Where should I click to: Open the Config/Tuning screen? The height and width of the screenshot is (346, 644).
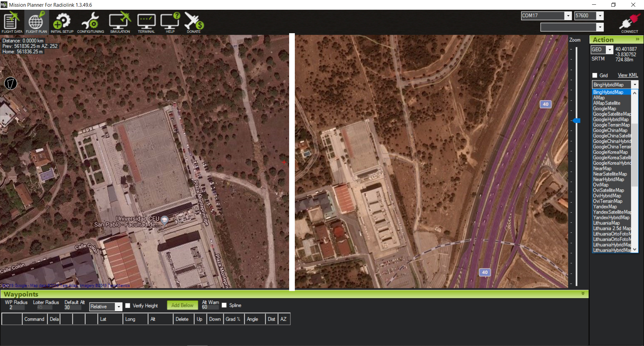90,22
